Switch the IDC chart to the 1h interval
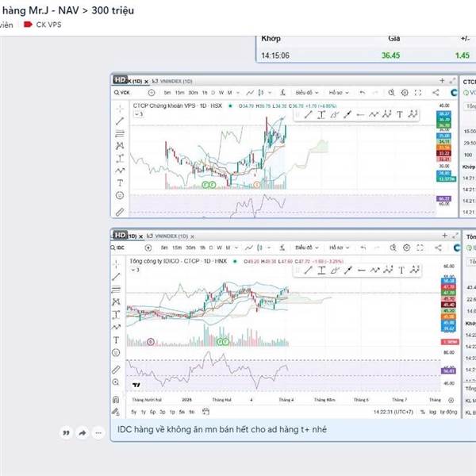This screenshot has width=476, height=476. click(202, 248)
